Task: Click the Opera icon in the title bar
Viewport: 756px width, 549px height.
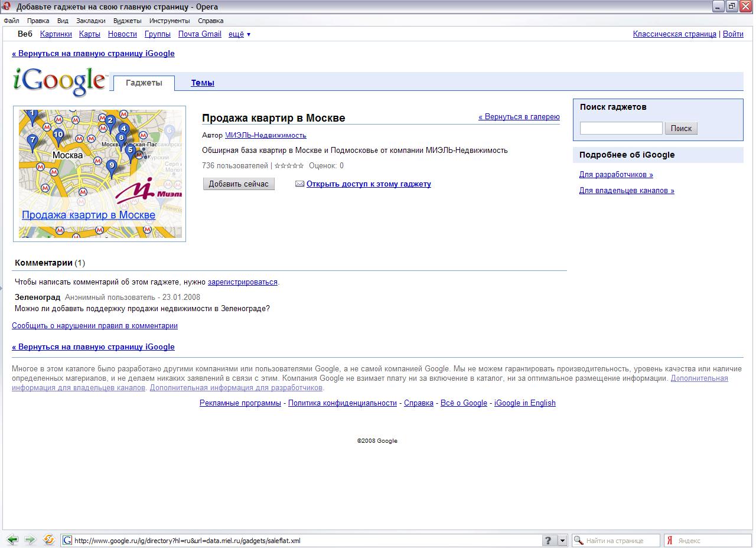Action: coord(7,6)
